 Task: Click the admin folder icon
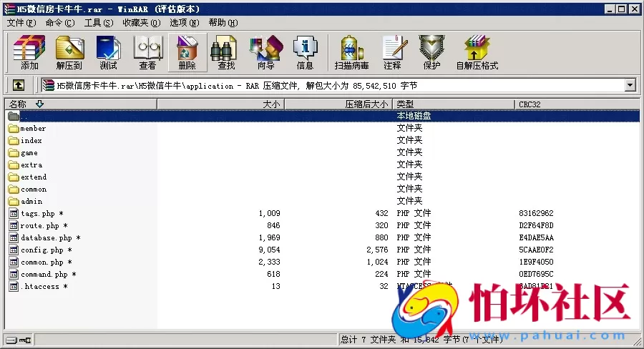tap(14, 201)
